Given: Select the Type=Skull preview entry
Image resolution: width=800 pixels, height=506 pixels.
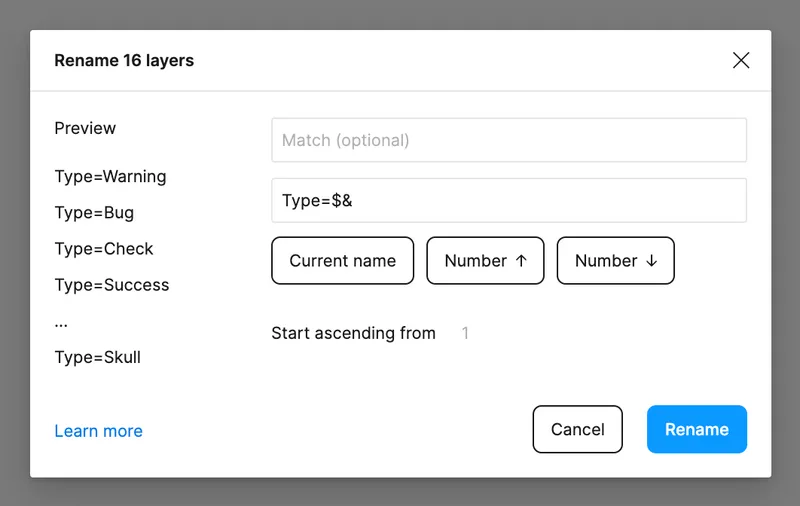Looking at the screenshot, I should pos(97,357).
